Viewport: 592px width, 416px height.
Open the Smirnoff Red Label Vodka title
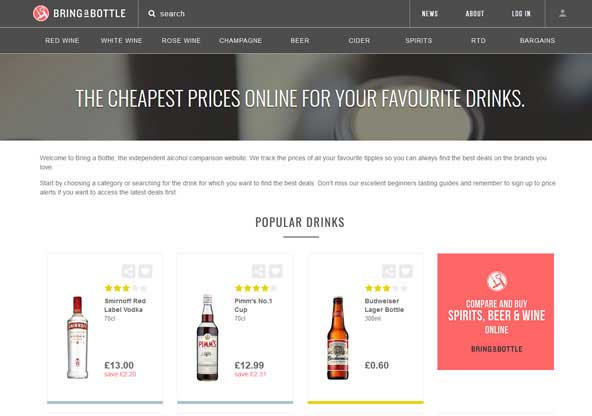click(x=125, y=305)
